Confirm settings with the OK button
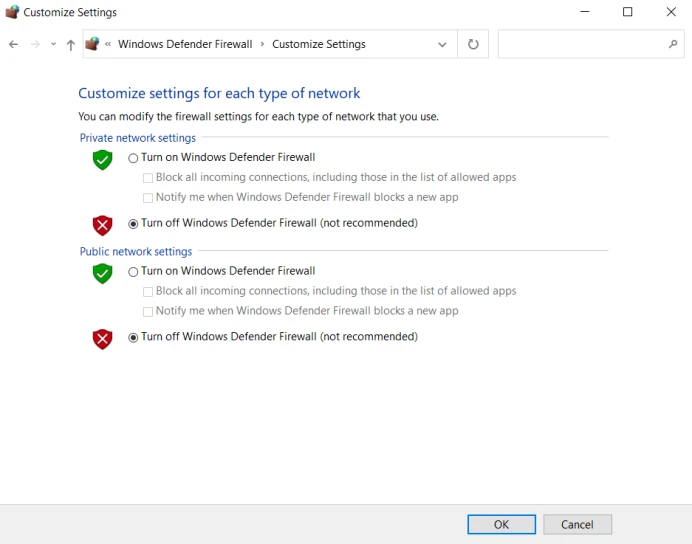The image size is (692, 544). coord(502,524)
